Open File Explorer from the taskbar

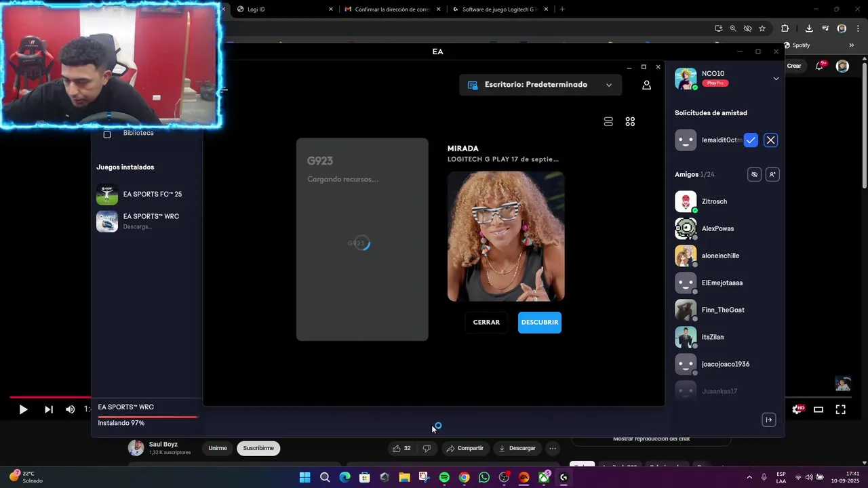[404, 477]
